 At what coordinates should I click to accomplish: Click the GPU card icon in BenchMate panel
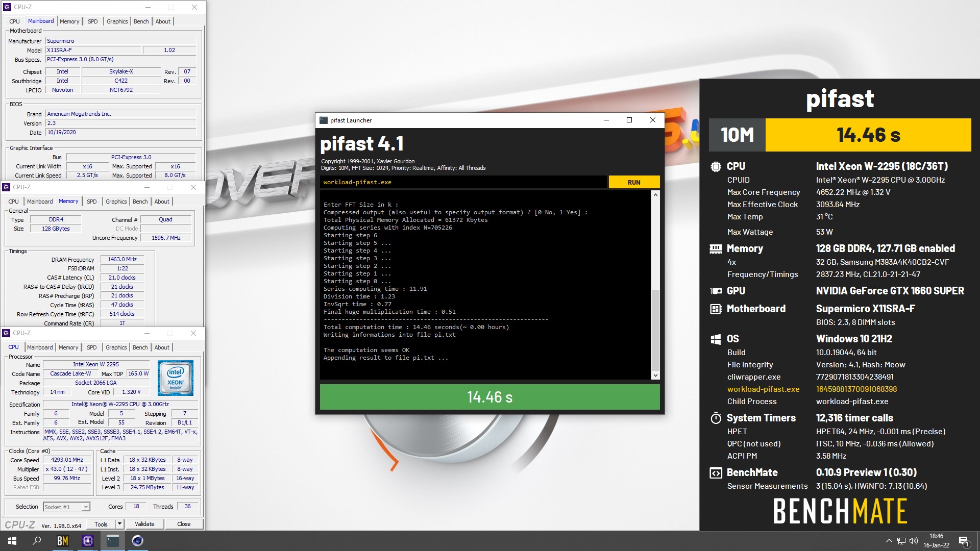point(716,291)
